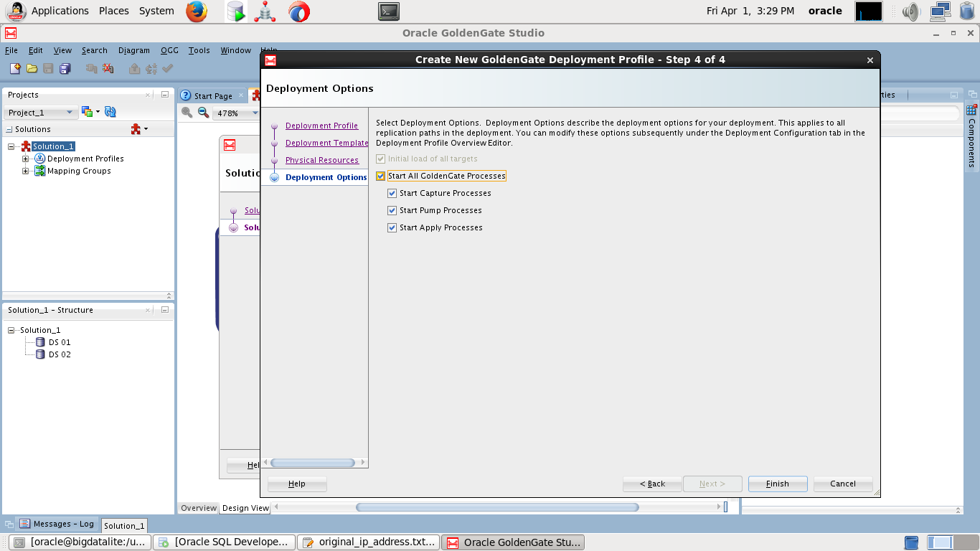
Task: Go to Deployment Template wizard step
Action: click(x=327, y=143)
